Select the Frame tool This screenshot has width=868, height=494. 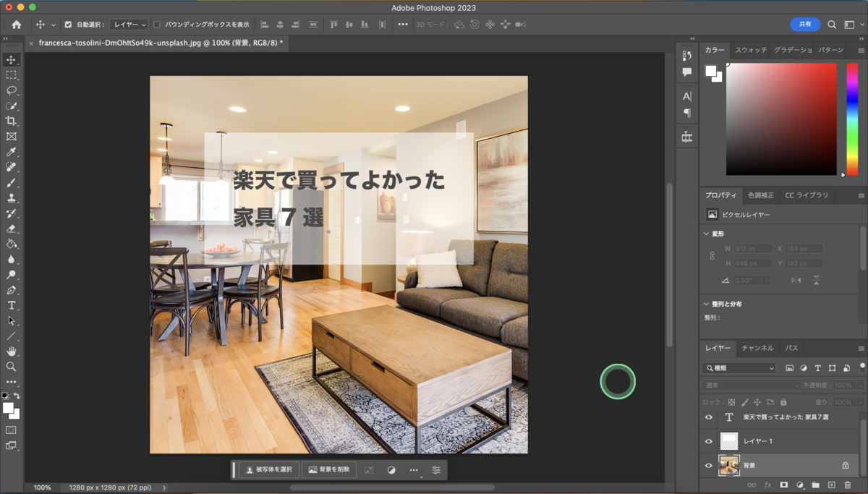coord(11,136)
